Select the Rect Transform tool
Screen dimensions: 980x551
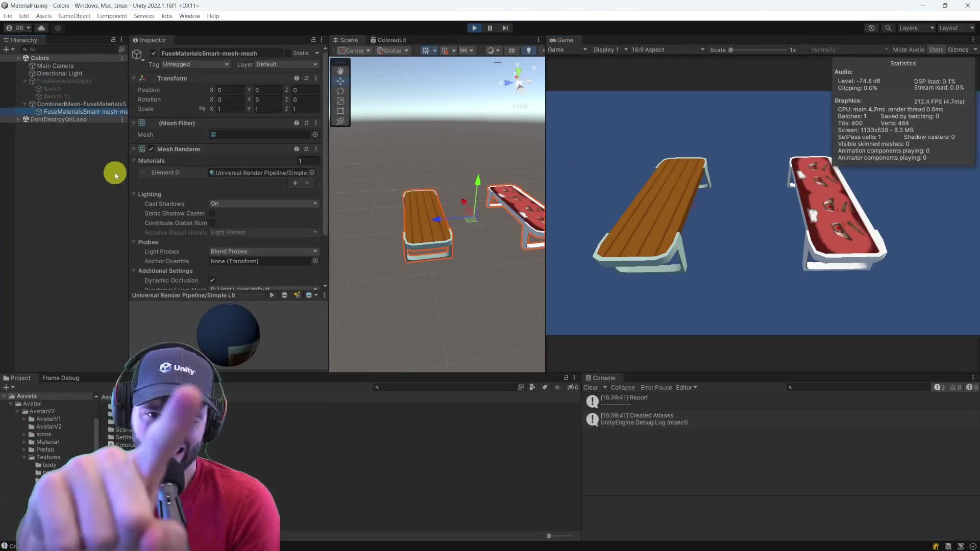click(x=340, y=111)
